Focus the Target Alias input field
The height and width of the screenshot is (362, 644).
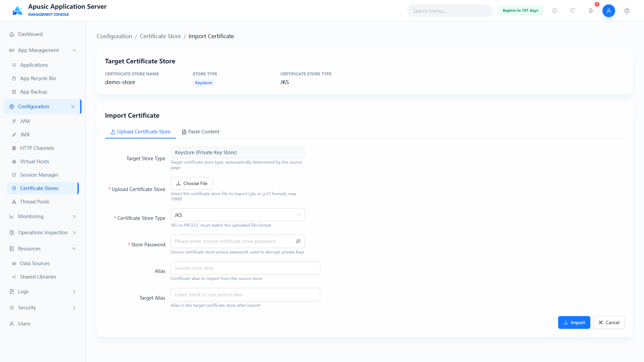point(245,295)
